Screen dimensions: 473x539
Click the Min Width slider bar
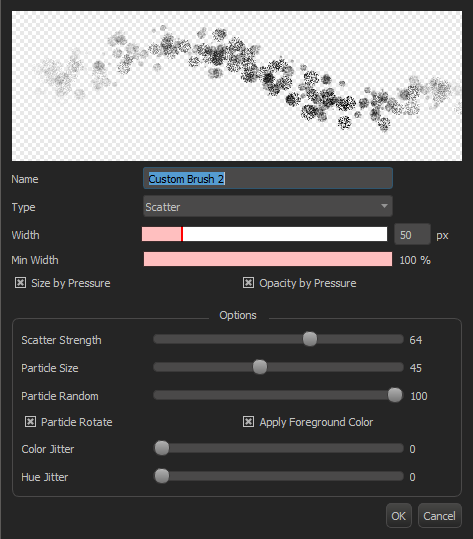pyautogui.click(x=268, y=259)
